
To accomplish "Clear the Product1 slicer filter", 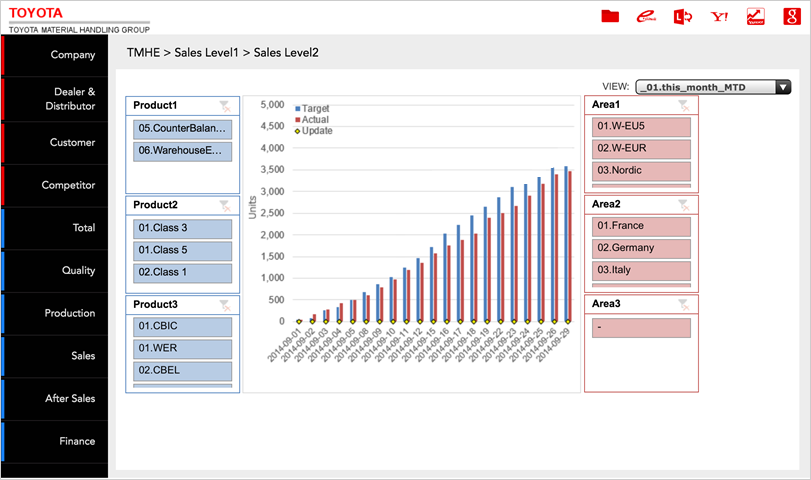I will 225,105.
